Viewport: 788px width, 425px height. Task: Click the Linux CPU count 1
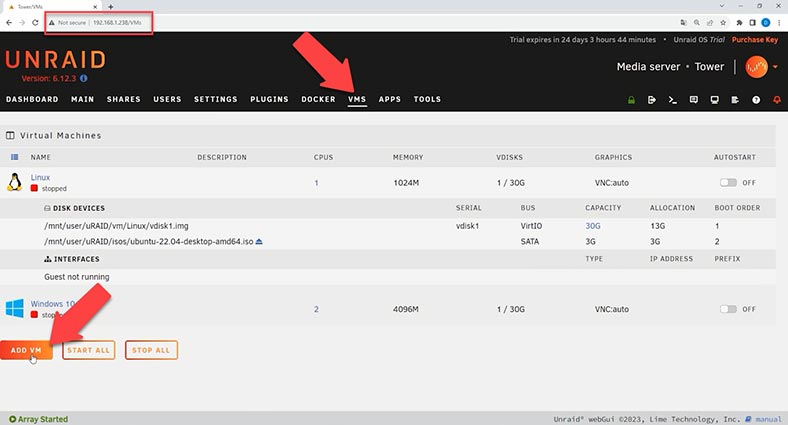317,183
